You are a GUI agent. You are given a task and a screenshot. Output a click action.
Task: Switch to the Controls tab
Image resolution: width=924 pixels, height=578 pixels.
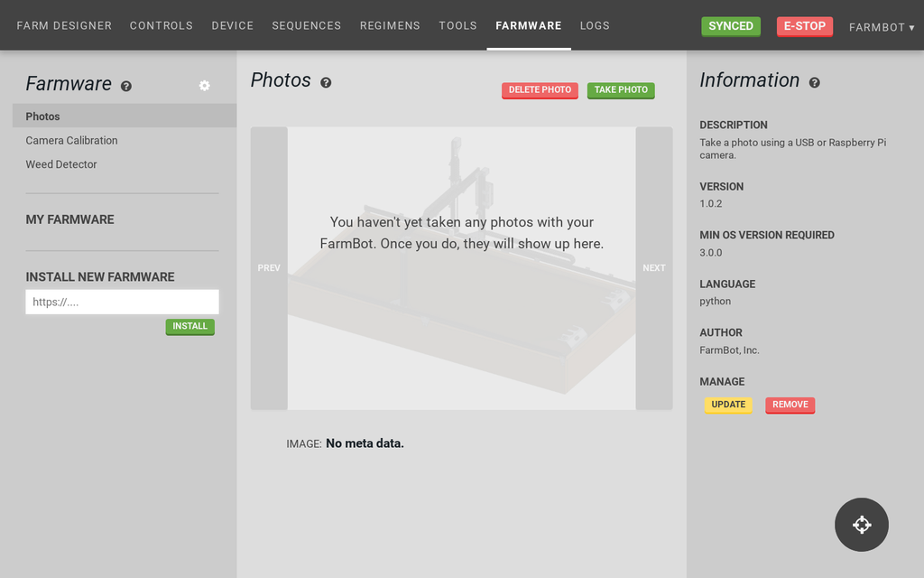click(162, 25)
